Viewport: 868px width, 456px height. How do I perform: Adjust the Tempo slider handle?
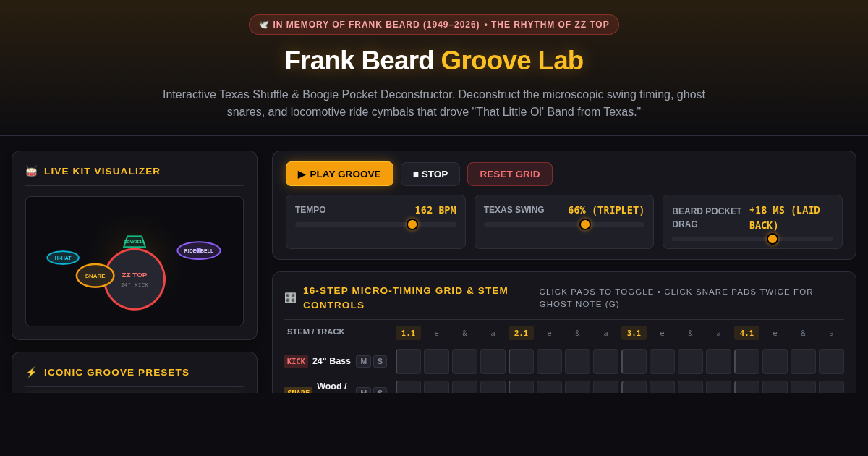pyautogui.click(x=412, y=224)
